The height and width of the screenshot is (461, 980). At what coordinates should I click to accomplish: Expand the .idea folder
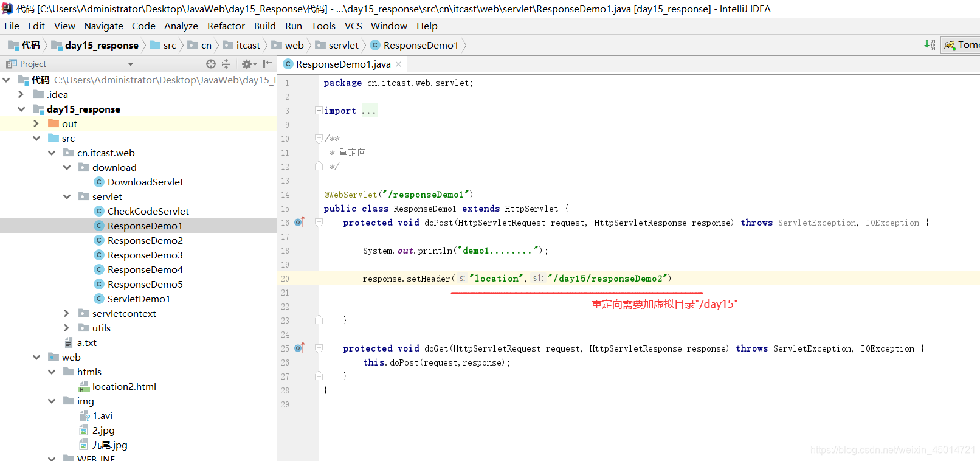click(21, 94)
